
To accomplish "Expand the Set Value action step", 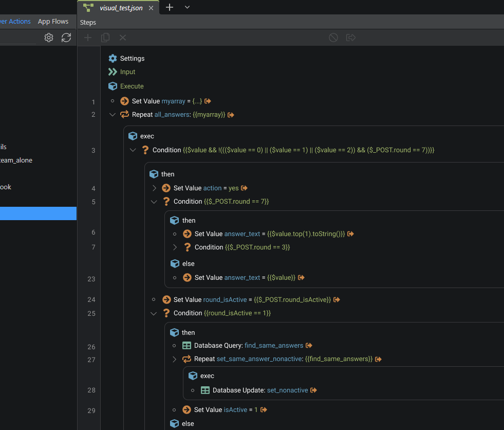I will [x=154, y=188].
